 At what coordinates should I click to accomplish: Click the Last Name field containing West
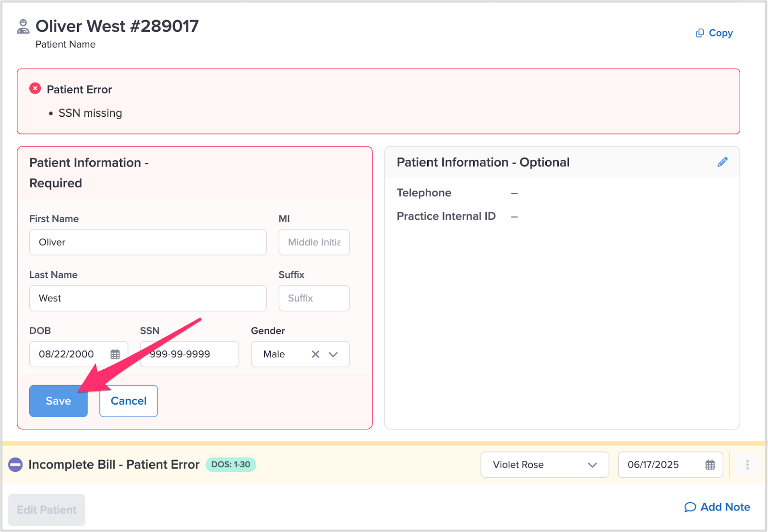(148, 298)
